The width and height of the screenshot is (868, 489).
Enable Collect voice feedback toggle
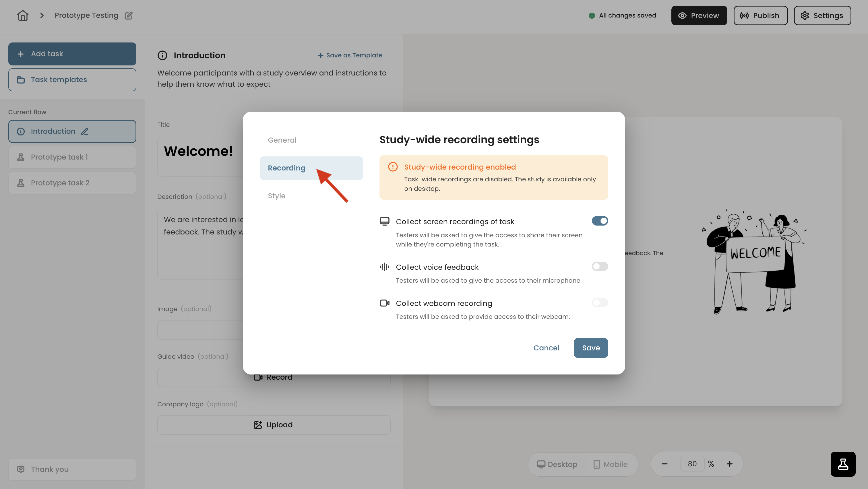click(600, 266)
